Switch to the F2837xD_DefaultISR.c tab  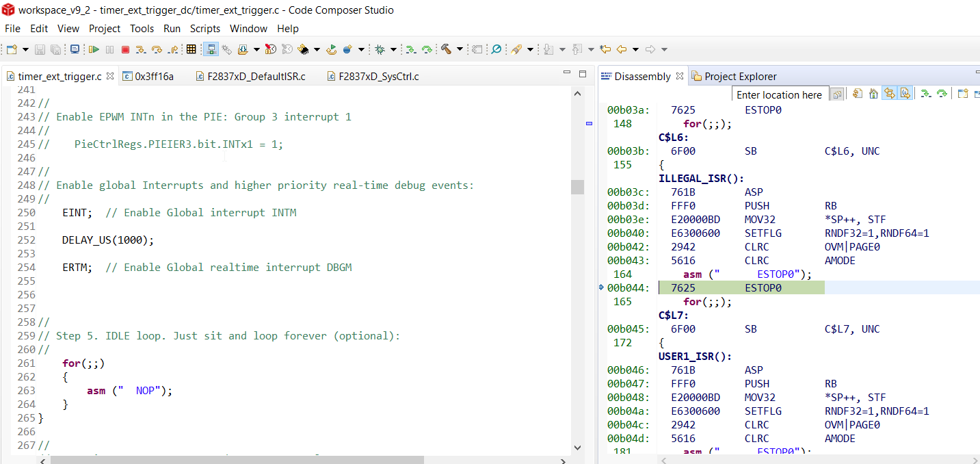250,77
